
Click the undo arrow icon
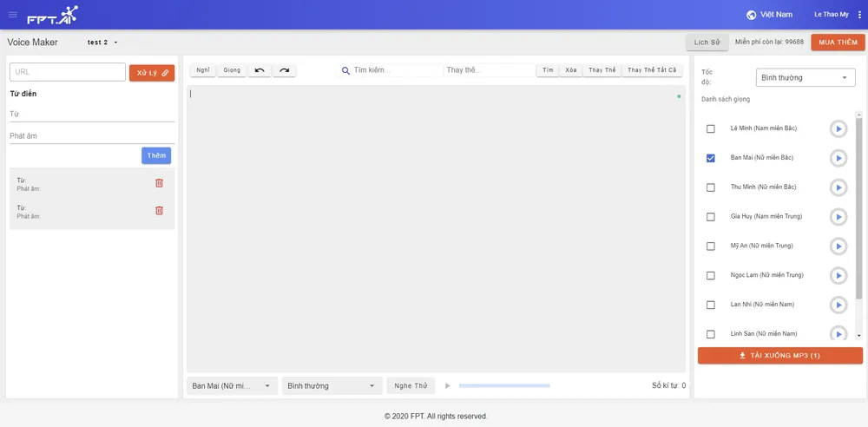[260, 70]
